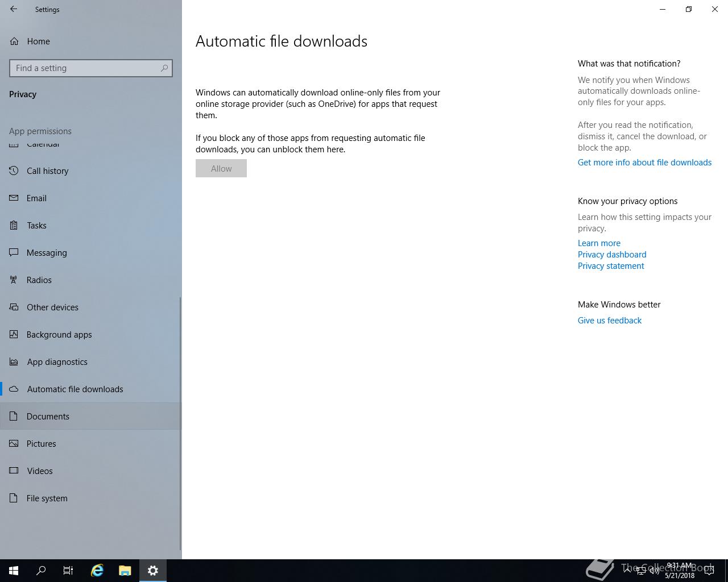Select Documents in the sidebar
The image size is (728, 582).
(91, 416)
